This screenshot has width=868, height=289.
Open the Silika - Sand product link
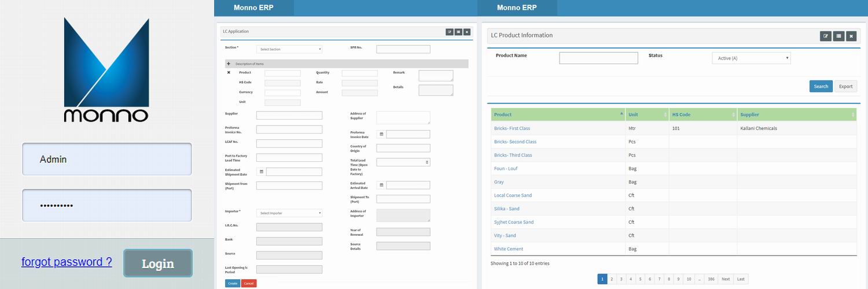(x=507, y=209)
